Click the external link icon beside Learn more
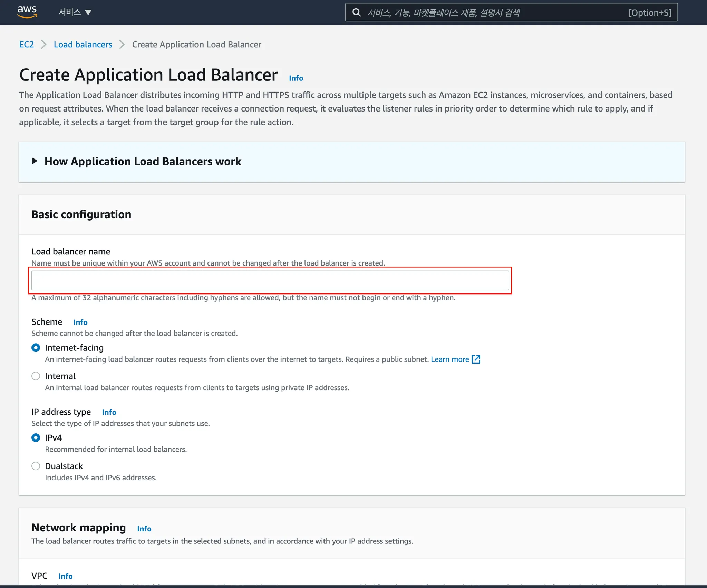707x588 pixels. coord(476,359)
